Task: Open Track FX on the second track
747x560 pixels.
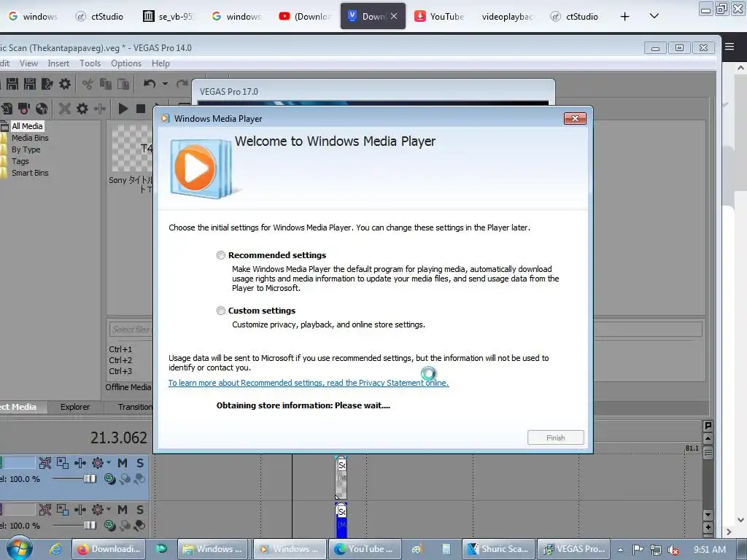Action: pos(80,510)
